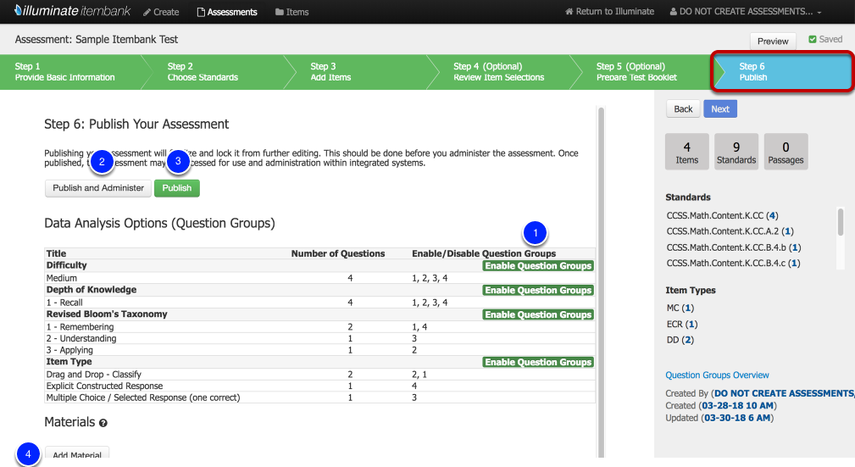Image resolution: width=855 pixels, height=467 pixels.
Task: Select Step 6 Publish
Action: click(782, 71)
